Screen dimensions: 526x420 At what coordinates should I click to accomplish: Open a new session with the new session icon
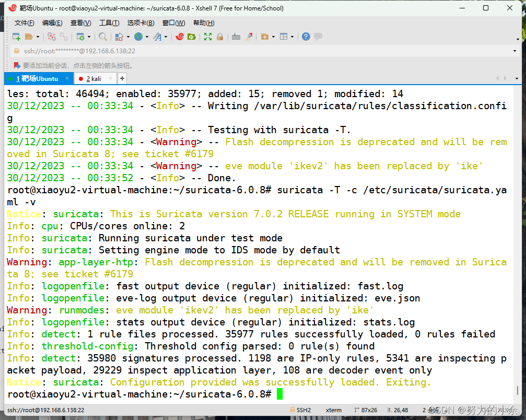(16, 37)
